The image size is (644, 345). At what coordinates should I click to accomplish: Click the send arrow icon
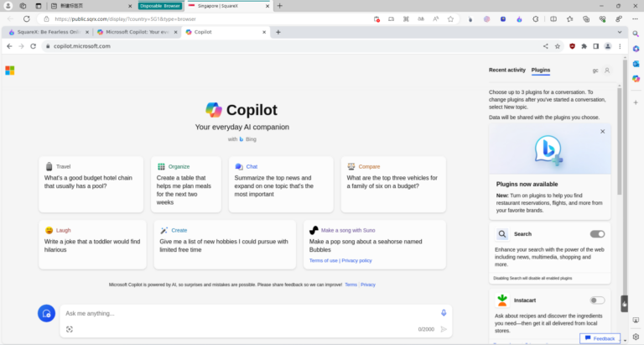point(444,329)
